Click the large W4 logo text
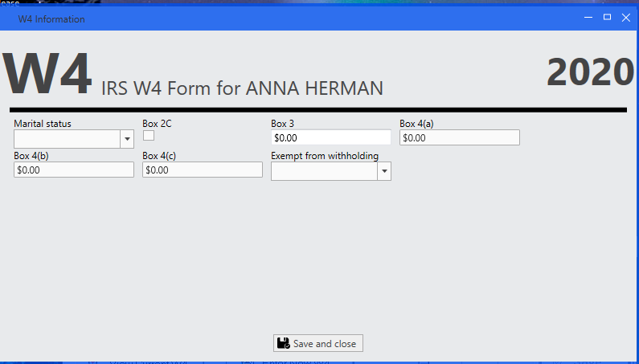The width and height of the screenshot is (639, 364). 47,73
